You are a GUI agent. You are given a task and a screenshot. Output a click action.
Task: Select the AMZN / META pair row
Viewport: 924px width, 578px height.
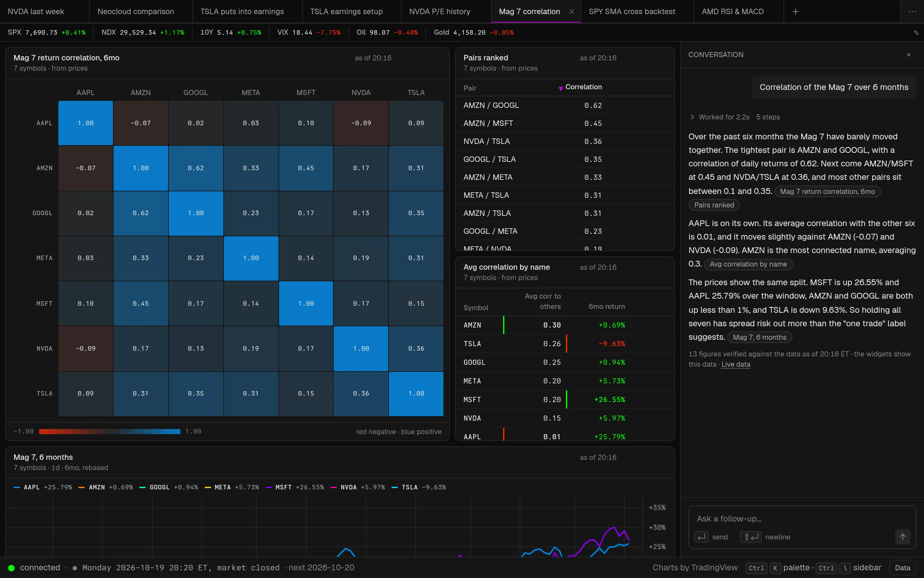pos(565,177)
